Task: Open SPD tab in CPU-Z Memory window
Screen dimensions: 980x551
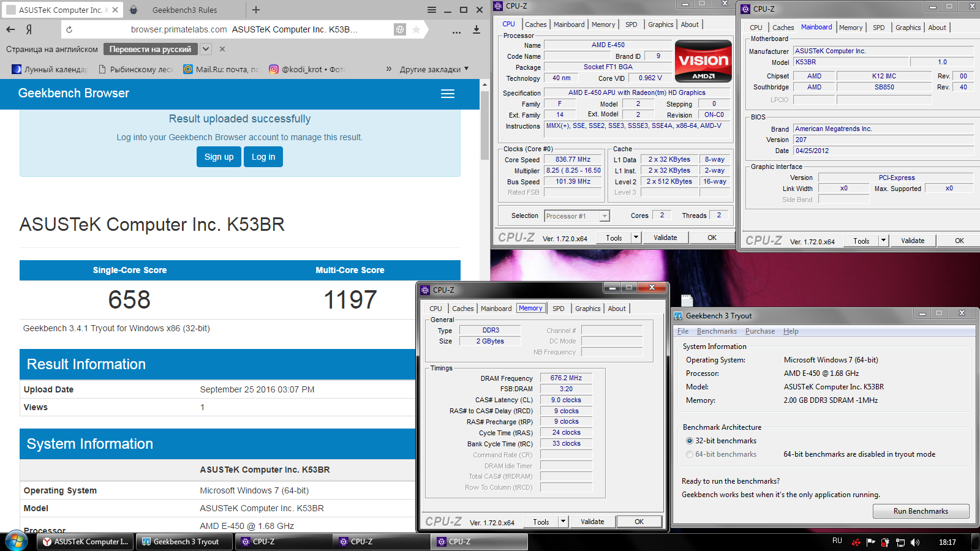Action: click(x=559, y=309)
